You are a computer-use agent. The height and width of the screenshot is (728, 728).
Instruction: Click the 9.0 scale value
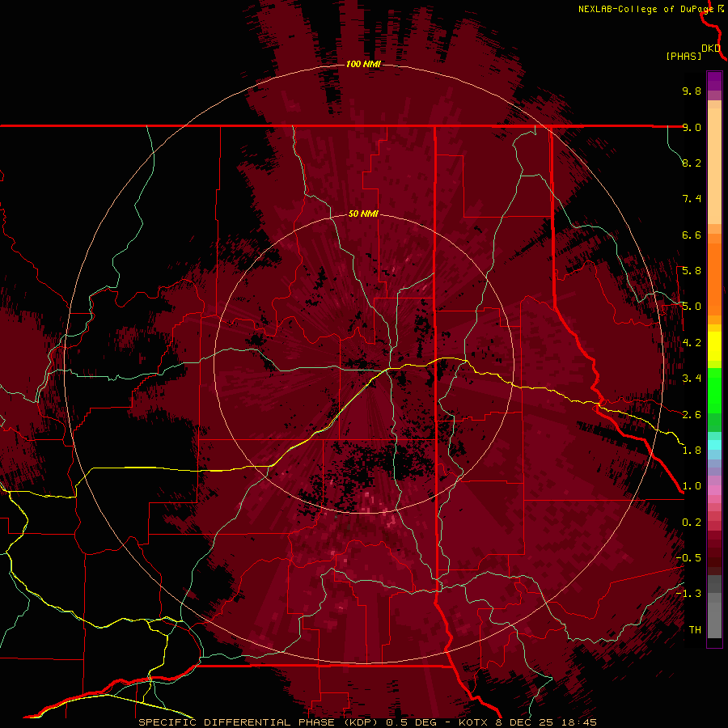[692, 127]
